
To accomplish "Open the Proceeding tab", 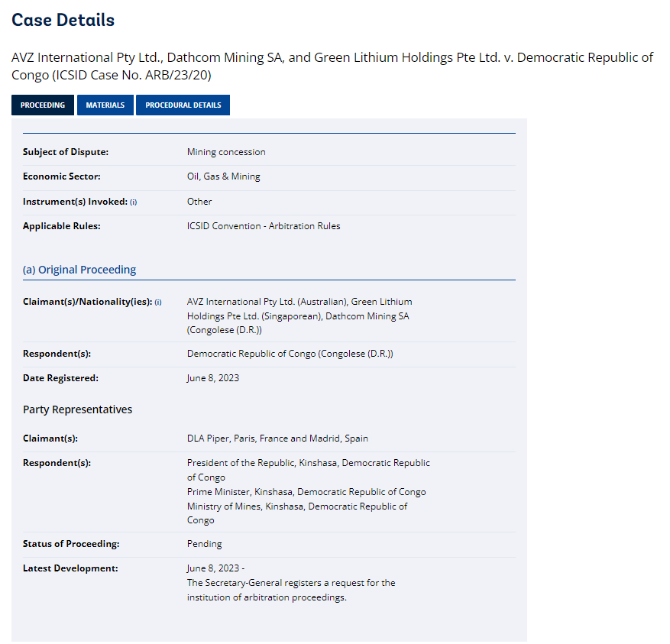I will click(42, 105).
